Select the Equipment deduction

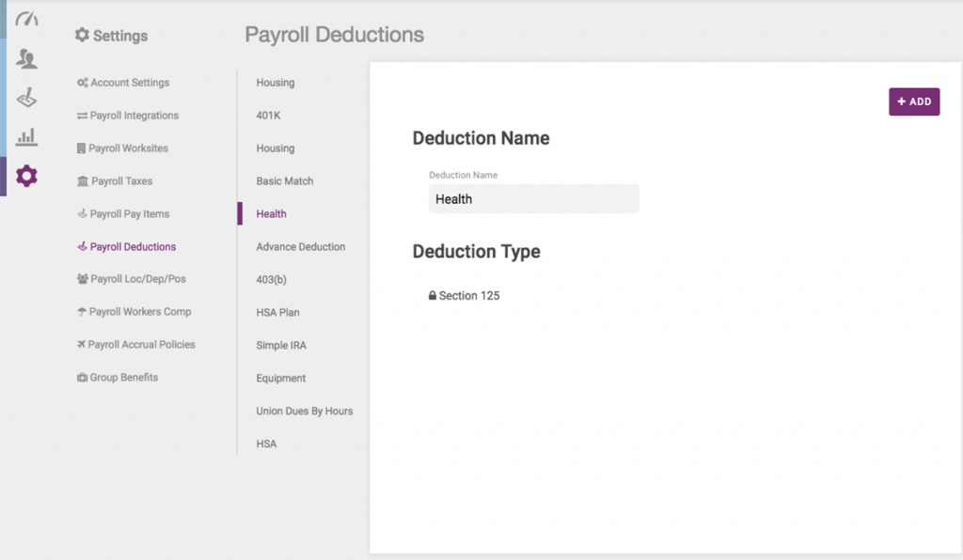tap(280, 378)
